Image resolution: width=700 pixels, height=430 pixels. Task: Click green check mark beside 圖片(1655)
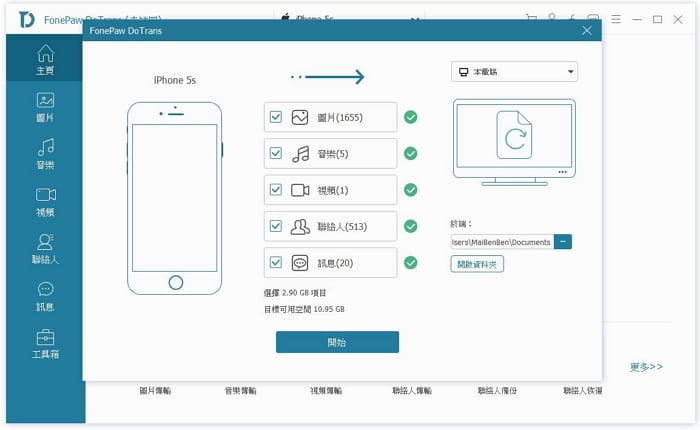pos(410,117)
